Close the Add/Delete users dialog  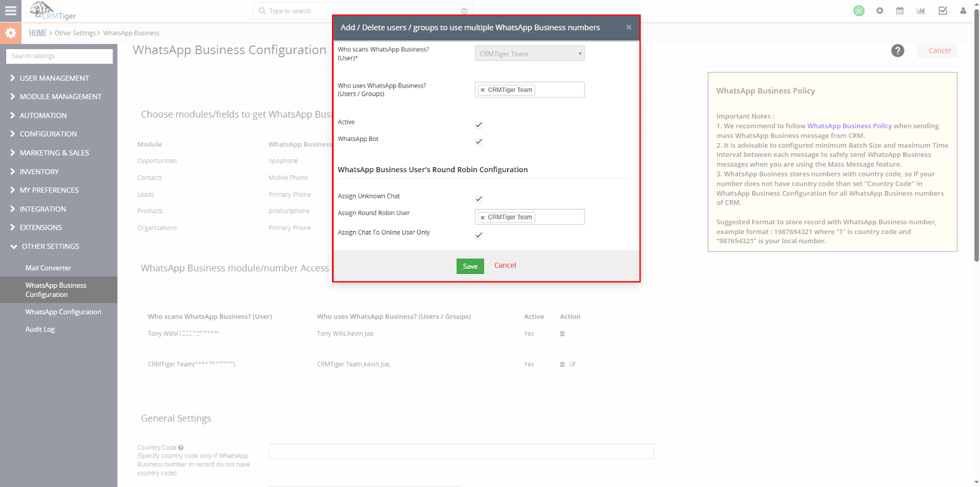(x=628, y=28)
